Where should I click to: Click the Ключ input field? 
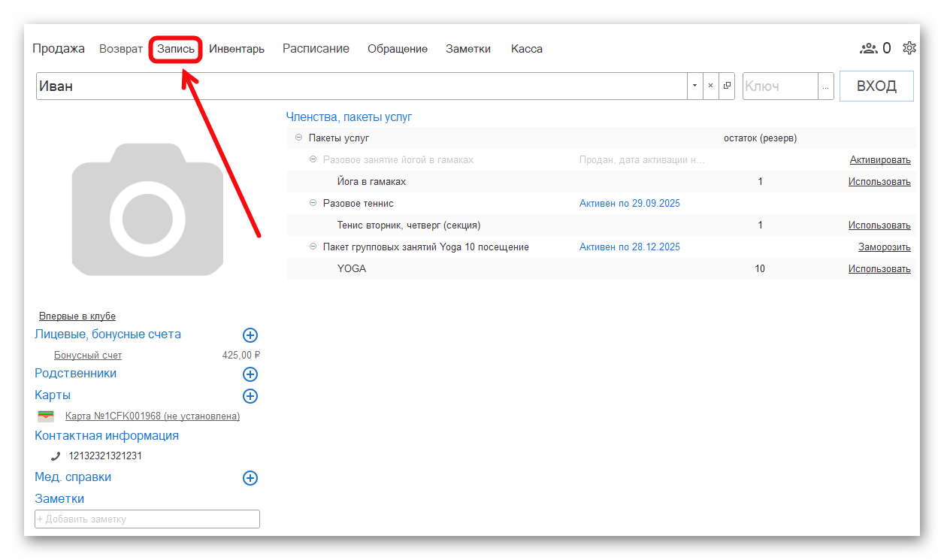pyautogui.click(x=779, y=86)
